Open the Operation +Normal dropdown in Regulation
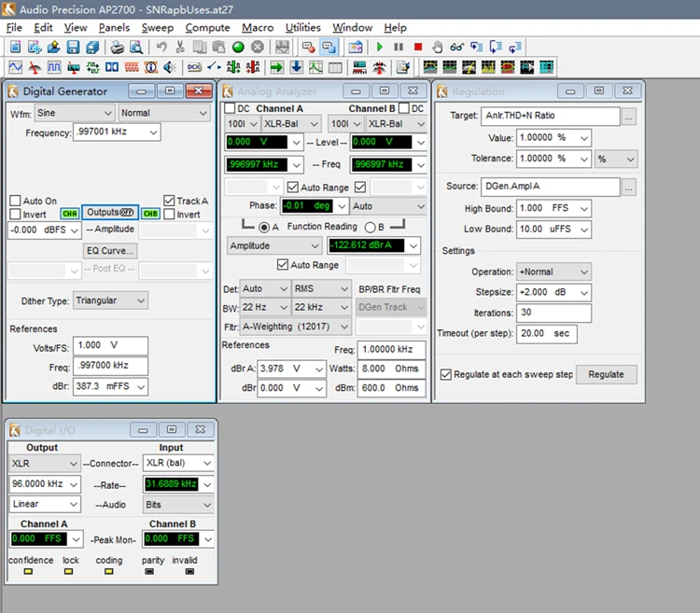This screenshot has width=700, height=613. (553, 272)
